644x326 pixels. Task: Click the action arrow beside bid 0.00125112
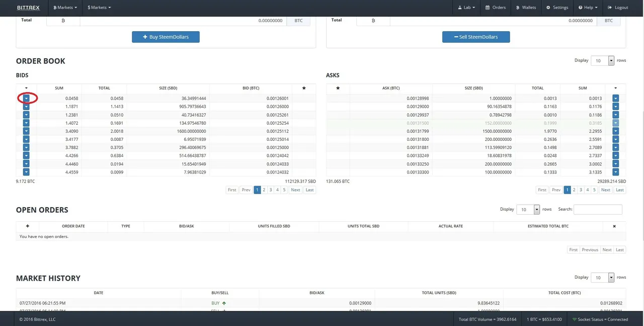(26, 131)
